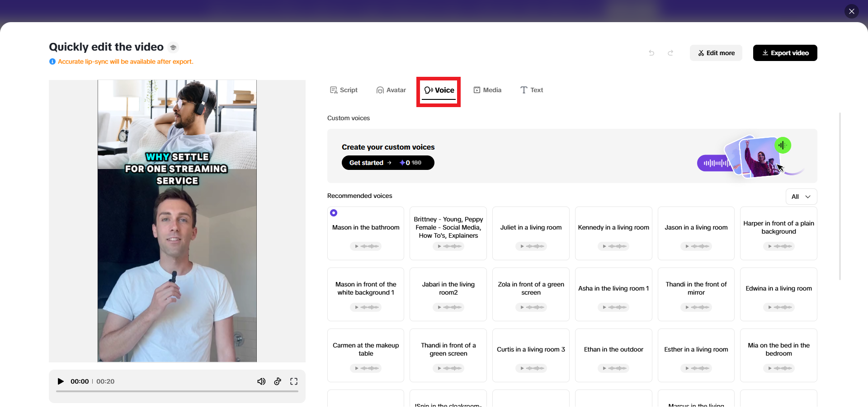
Task: Mute the video using the speaker icon
Action: point(261,381)
